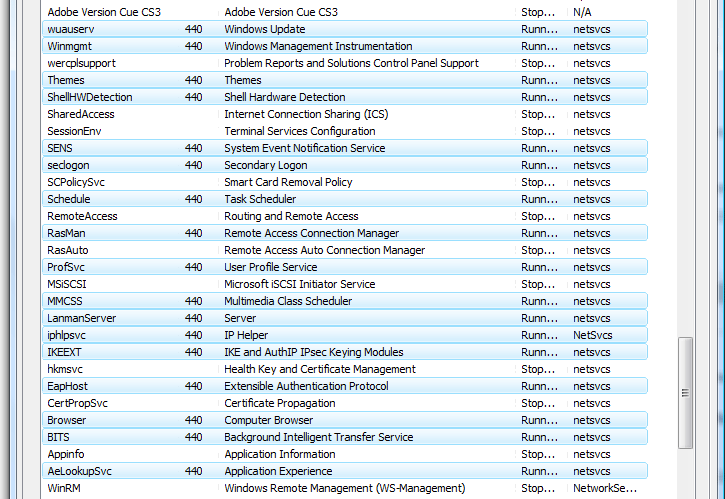Select the Winmgmt service row

coord(344,46)
